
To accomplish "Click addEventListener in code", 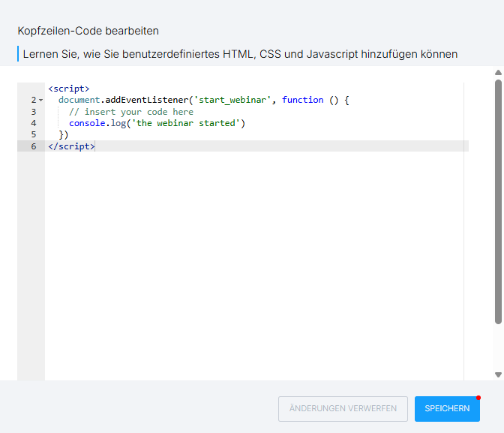I will point(147,100).
